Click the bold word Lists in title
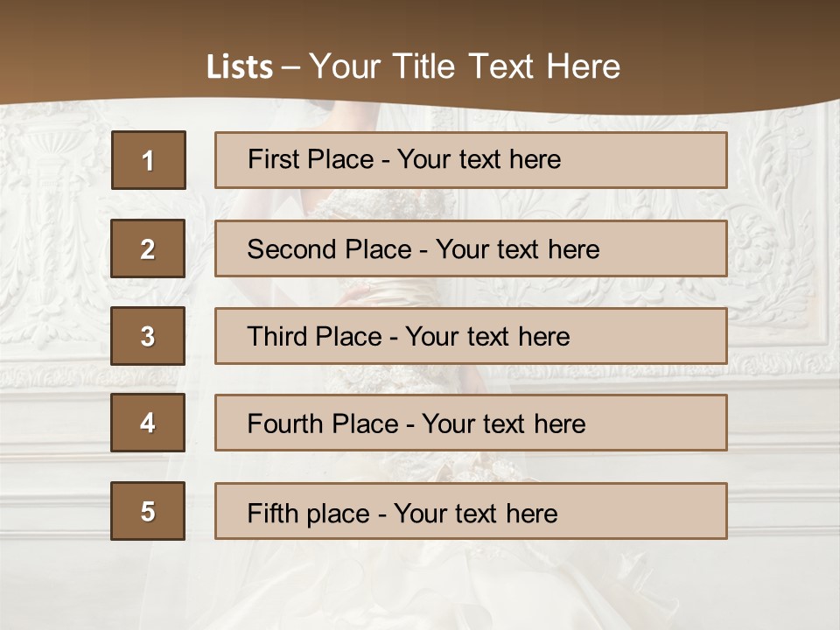The width and height of the screenshot is (840, 630). tap(240, 66)
